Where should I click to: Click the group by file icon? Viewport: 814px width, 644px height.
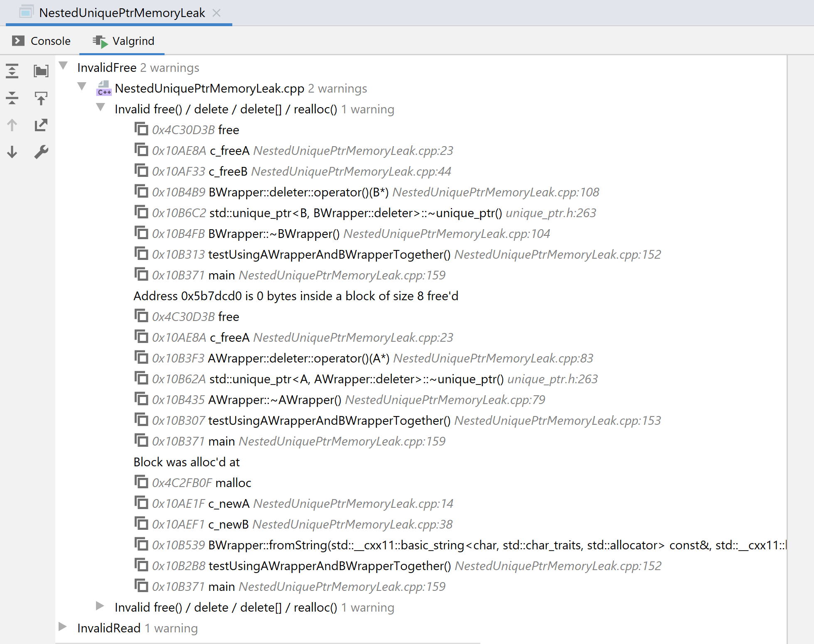pos(41,71)
